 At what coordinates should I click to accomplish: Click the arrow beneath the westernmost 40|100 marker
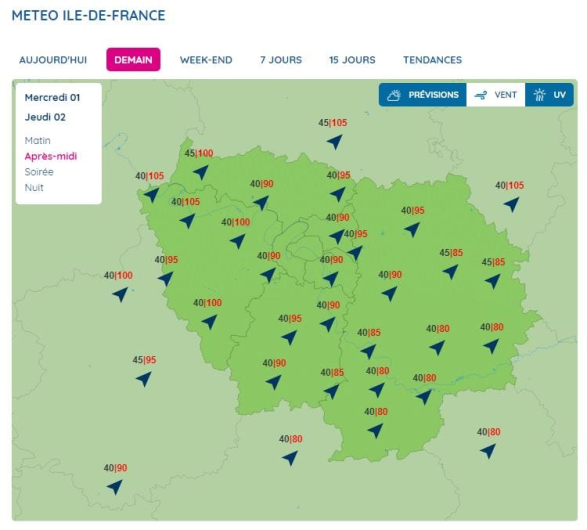120,294
